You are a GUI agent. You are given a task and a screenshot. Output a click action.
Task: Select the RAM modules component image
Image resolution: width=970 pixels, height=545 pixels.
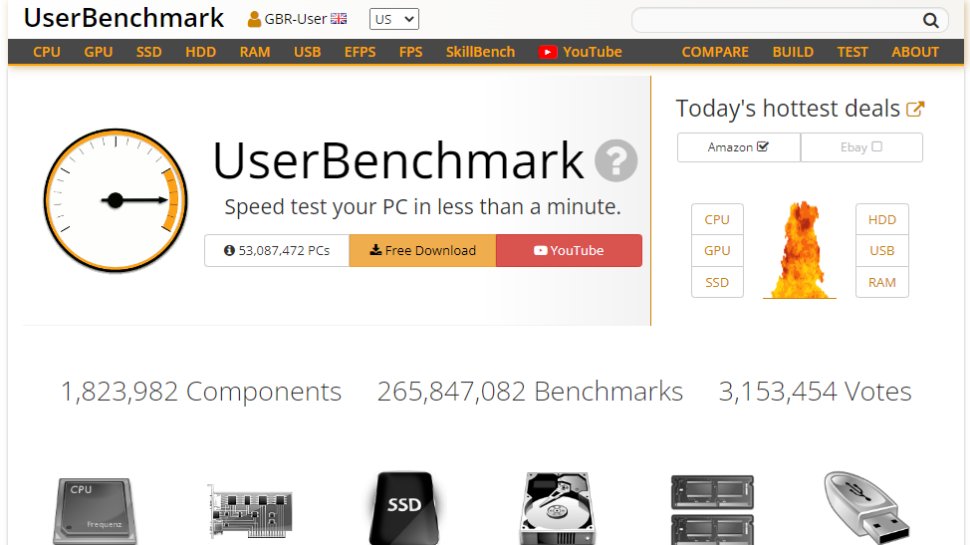[x=712, y=510]
